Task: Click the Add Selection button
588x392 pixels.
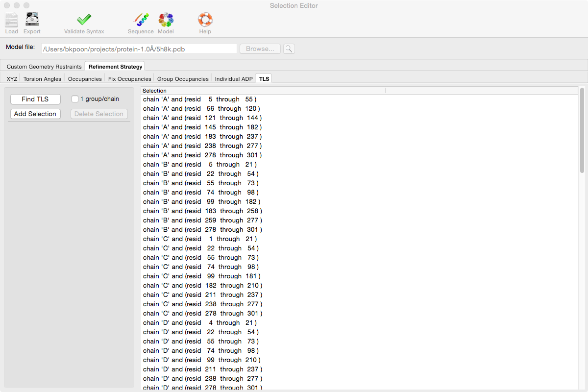Action: pyautogui.click(x=35, y=114)
